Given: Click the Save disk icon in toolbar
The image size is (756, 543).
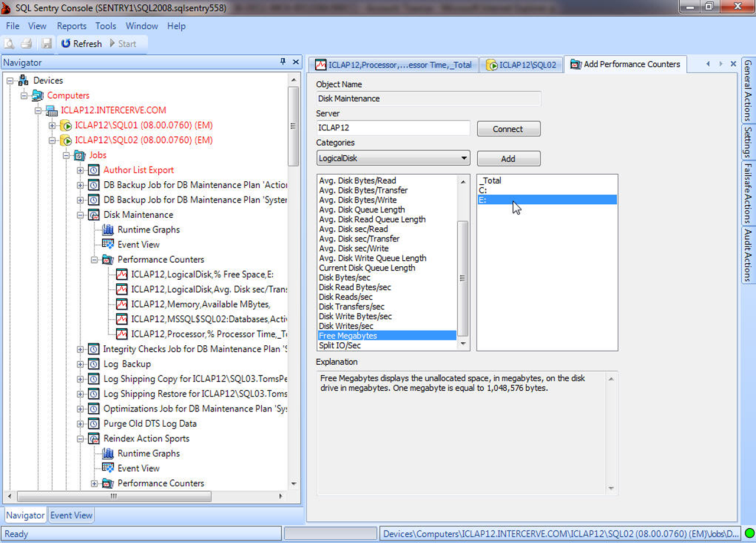Looking at the screenshot, I should pos(47,44).
